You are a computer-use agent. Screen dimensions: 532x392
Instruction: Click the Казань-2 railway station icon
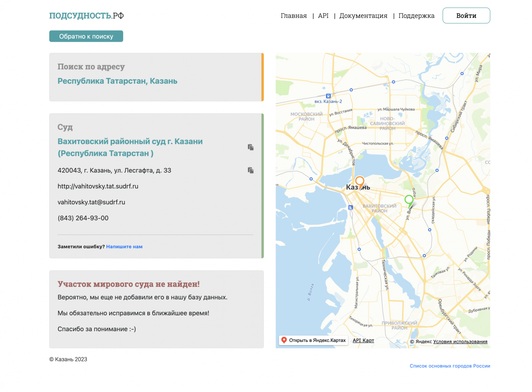point(328,96)
